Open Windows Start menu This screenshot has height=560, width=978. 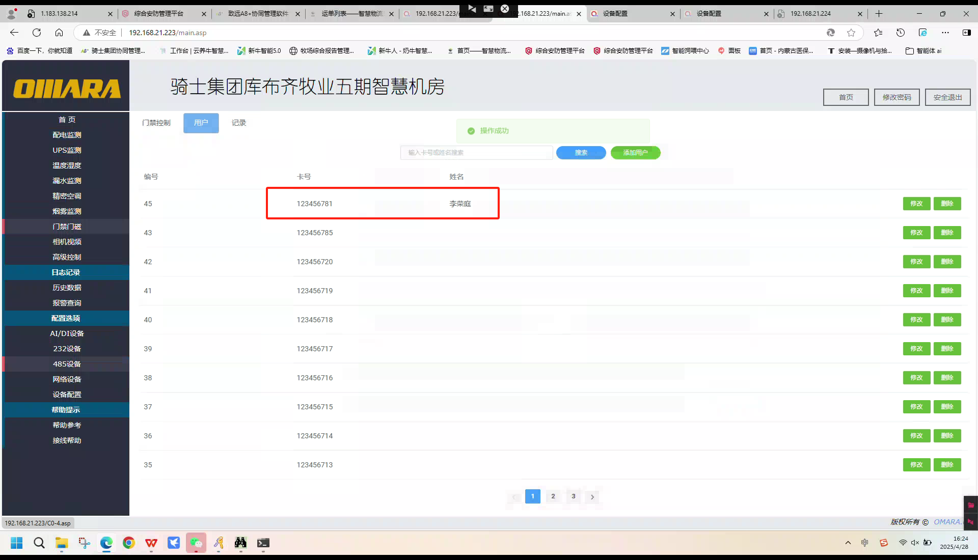click(17, 543)
